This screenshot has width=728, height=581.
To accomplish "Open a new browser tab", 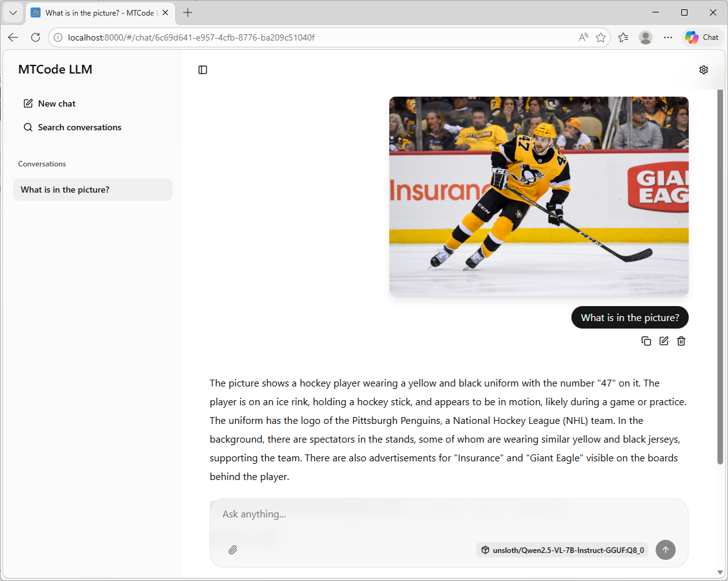I will 188,12.
